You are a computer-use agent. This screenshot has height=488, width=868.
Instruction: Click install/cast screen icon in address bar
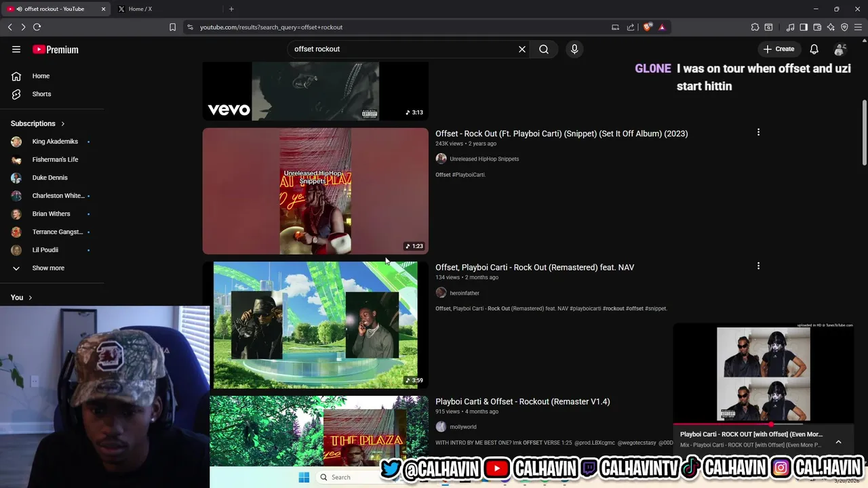pyautogui.click(x=615, y=27)
